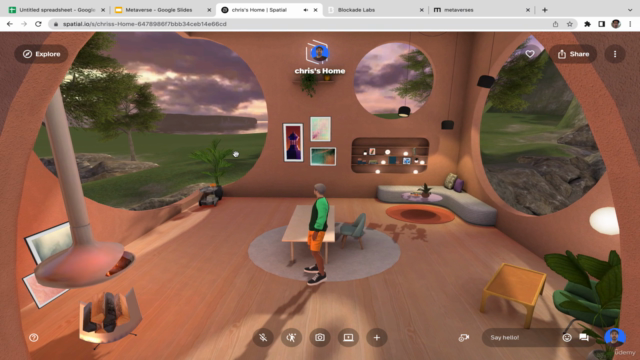640x360 pixels.
Task: Click the lighthouse framed picture on wall
Action: pos(293,142)
